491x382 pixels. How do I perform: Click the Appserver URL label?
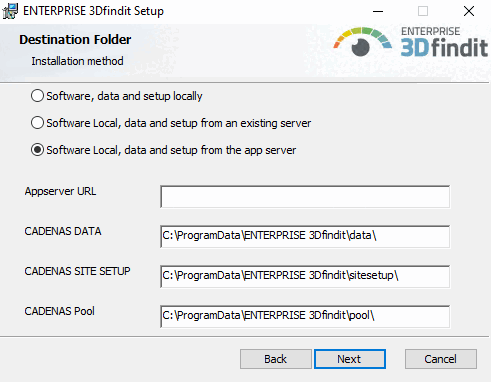click(60, 191)
